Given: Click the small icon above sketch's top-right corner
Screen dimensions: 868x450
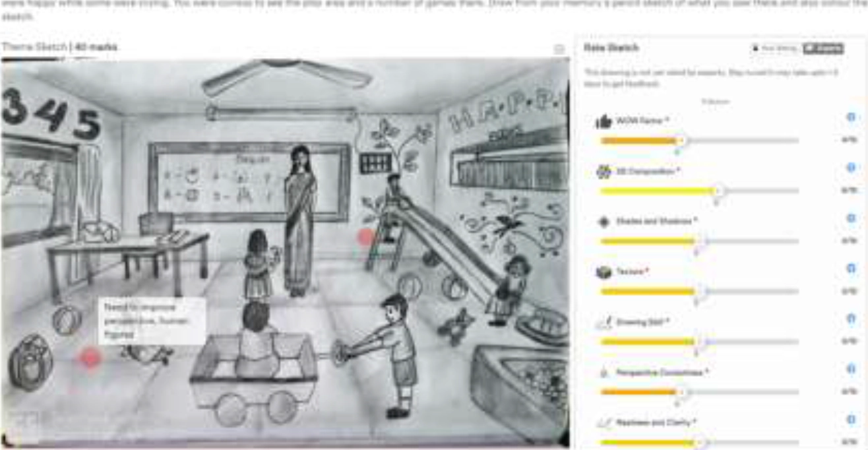Looking at the screenshot, I should tap(559, 49).
